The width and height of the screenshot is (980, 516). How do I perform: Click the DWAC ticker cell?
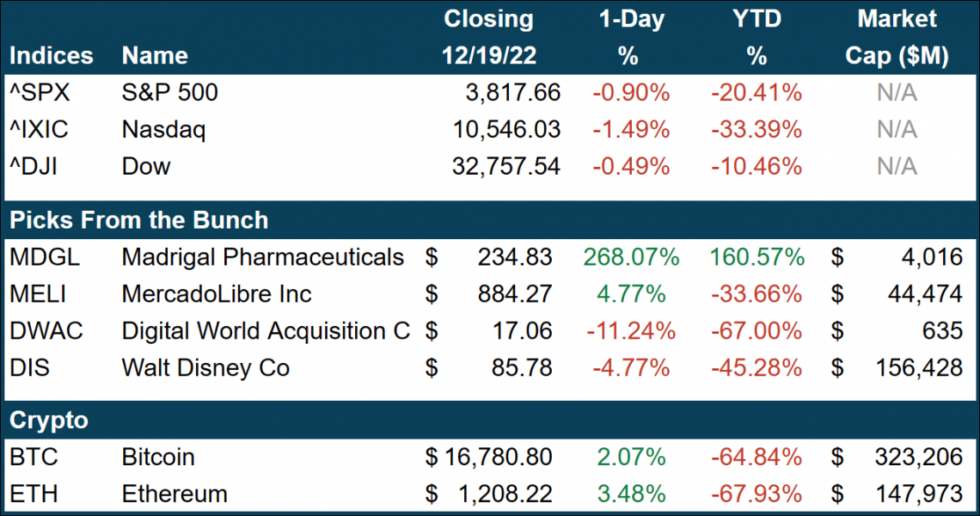point(46,331)
